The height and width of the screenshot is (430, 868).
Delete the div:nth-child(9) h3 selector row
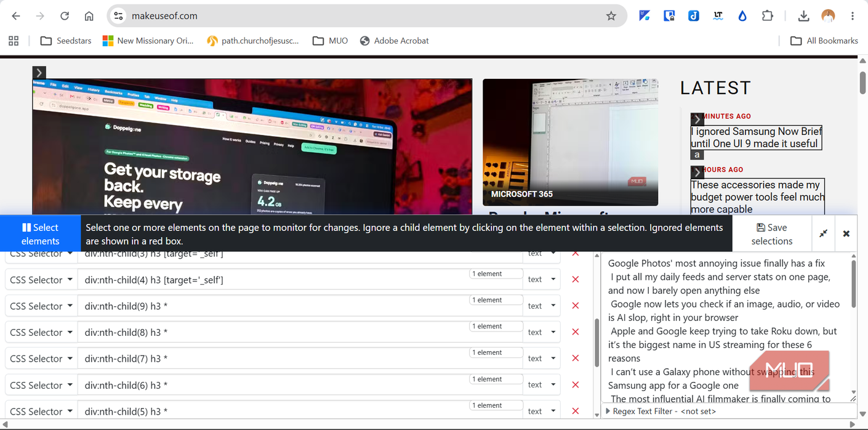[x=576, y=306]
